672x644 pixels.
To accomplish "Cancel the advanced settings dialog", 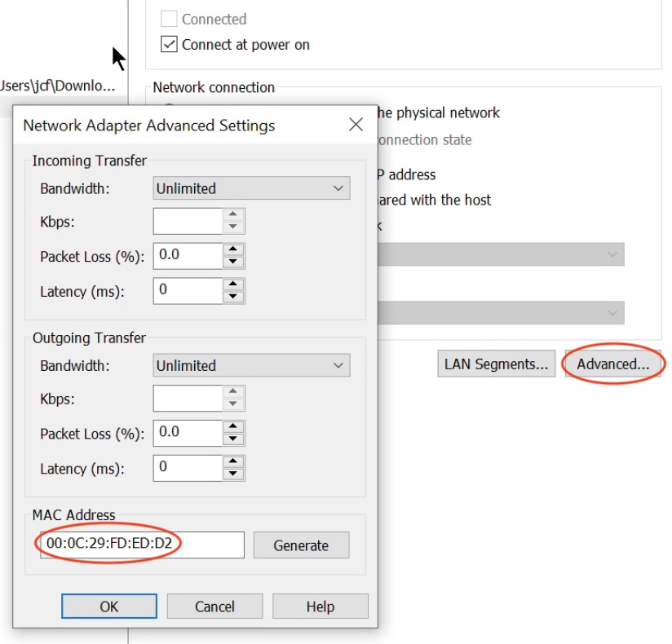I will tap(214, 607).
